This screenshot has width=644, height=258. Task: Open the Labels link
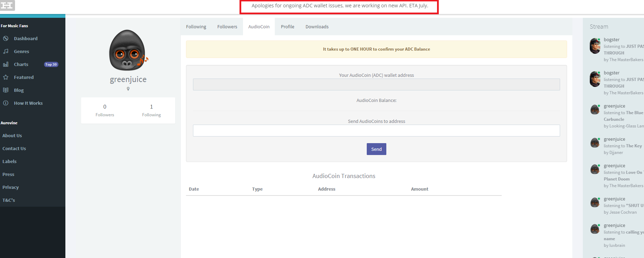pos(9,161)
